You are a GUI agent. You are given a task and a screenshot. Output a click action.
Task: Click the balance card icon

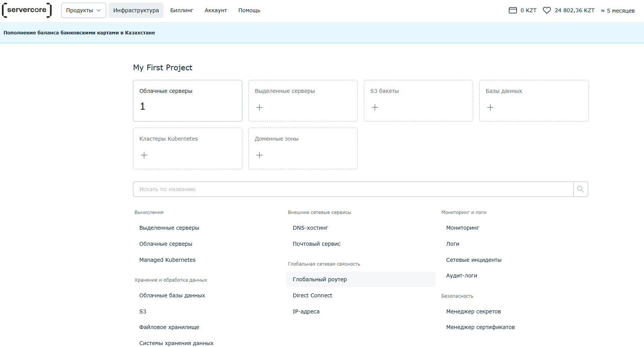(513, 10)
